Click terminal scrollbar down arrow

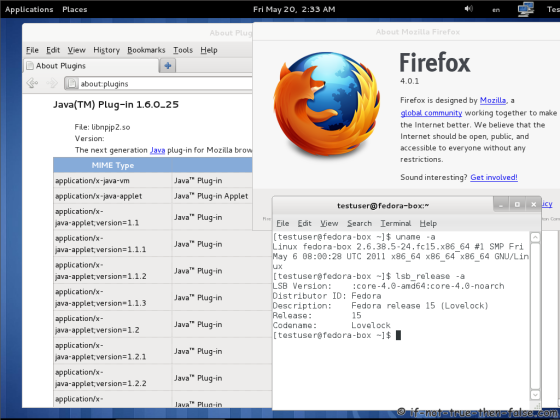point(535,395)
